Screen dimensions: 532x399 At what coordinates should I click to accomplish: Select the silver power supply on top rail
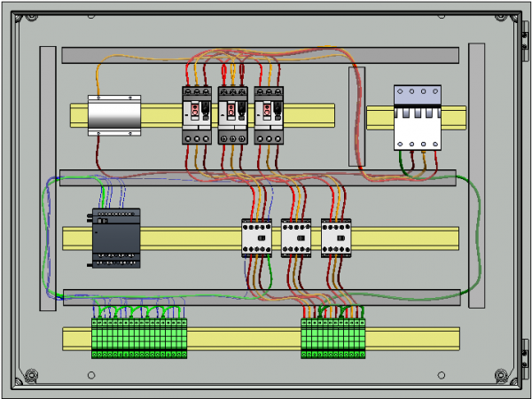click(114, 115)
